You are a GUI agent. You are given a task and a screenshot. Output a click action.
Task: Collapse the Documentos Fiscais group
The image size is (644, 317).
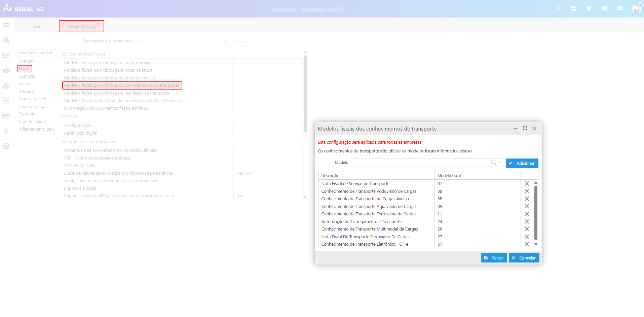[x=64, y=54]
